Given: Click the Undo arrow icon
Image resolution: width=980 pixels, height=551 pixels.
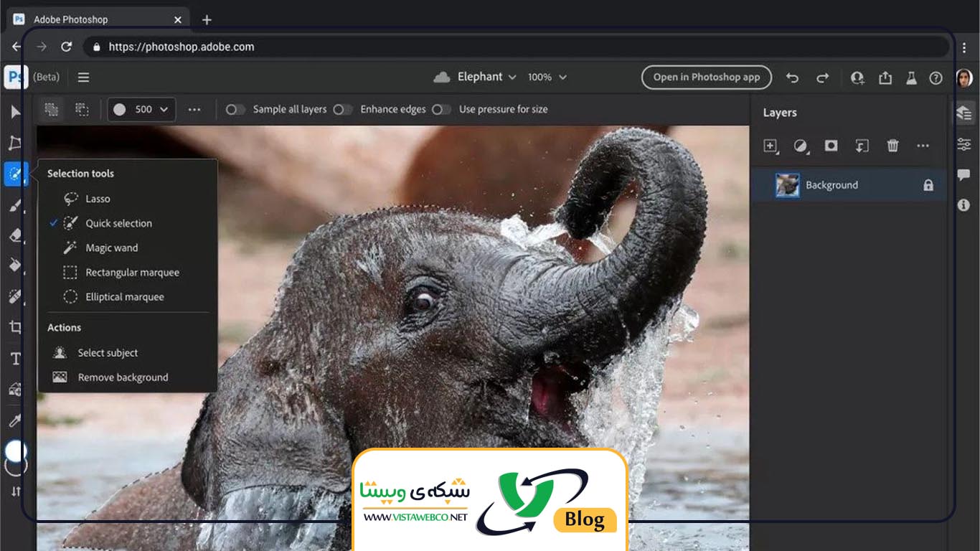Looking at the screenshot, I should (792, 77).
